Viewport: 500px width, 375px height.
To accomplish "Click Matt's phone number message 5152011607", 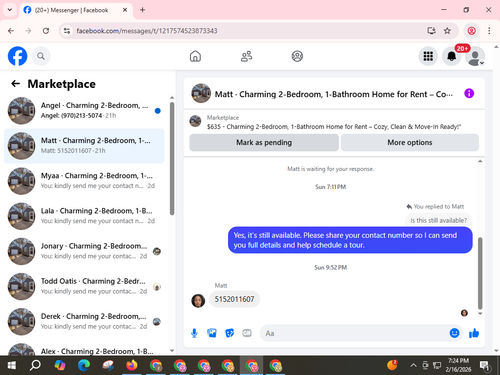I will tap(234, 299).
